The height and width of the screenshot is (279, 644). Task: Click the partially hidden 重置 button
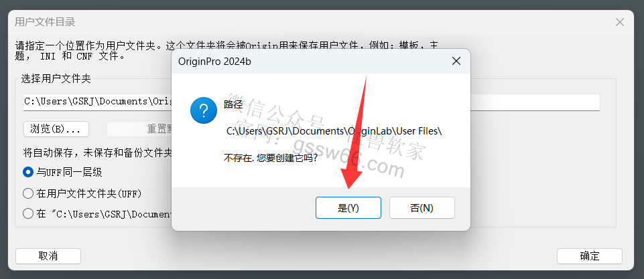139,129
